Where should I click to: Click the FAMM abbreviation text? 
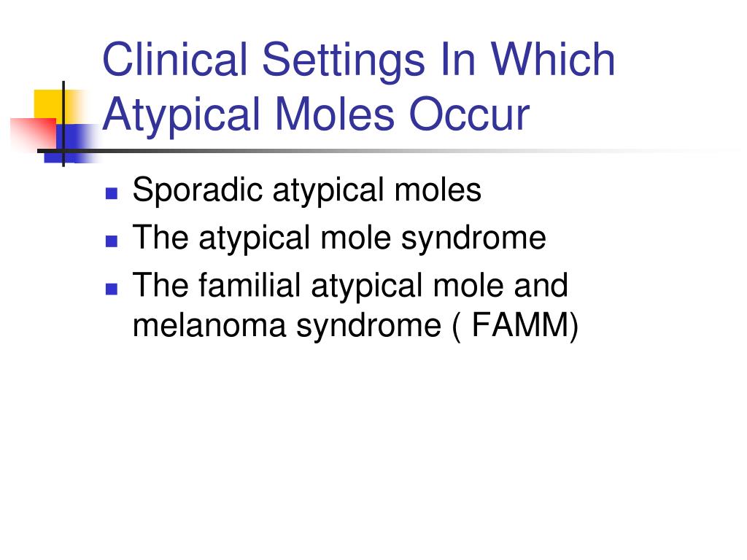[520, 325]
